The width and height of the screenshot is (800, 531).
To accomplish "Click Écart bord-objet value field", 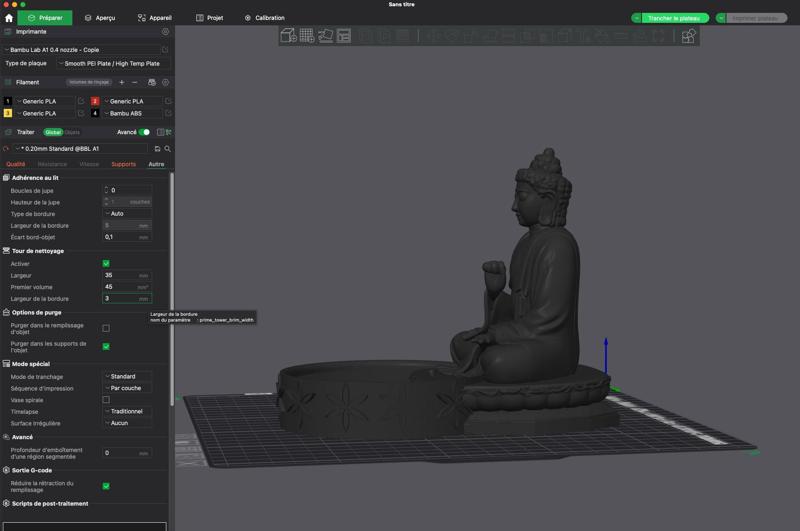I will (128, 237).
